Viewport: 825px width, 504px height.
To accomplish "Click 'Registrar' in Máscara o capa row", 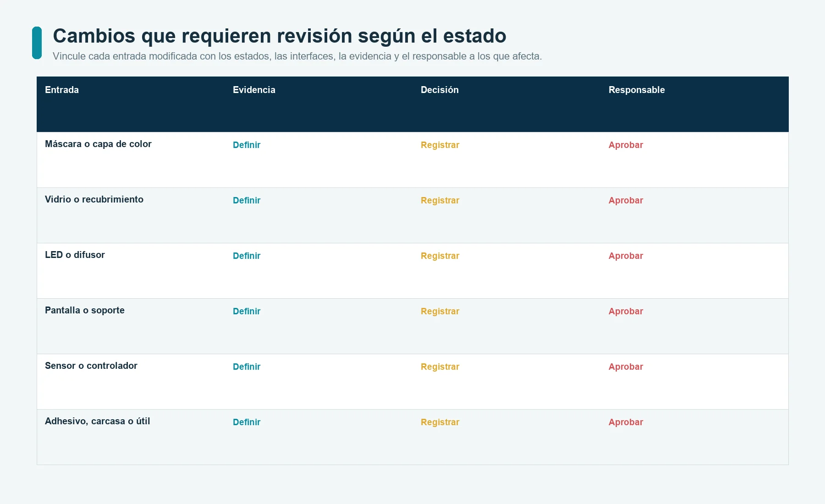I will point(440,145).
